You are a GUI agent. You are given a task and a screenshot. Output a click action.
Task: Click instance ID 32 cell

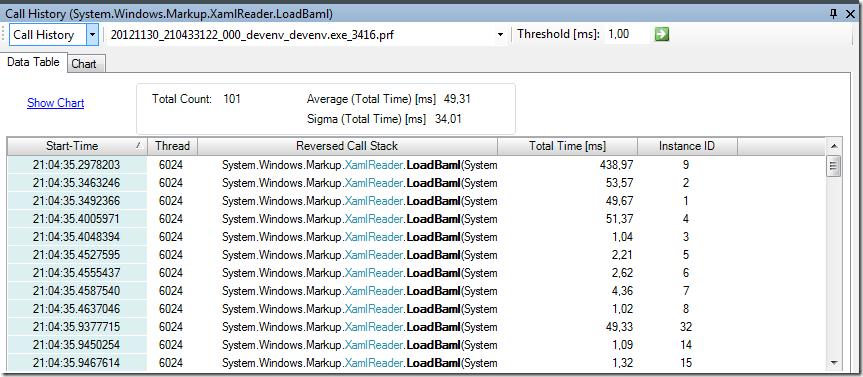[x=686, y=327]
